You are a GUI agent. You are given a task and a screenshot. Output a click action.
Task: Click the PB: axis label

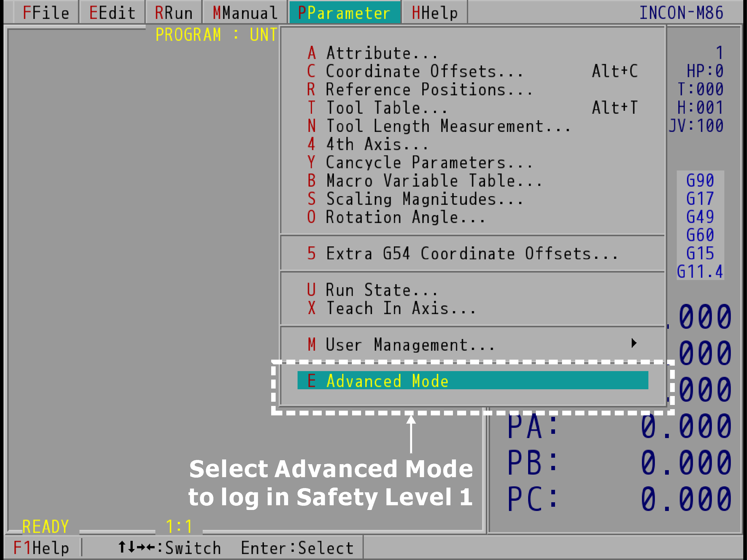(533, 462)
